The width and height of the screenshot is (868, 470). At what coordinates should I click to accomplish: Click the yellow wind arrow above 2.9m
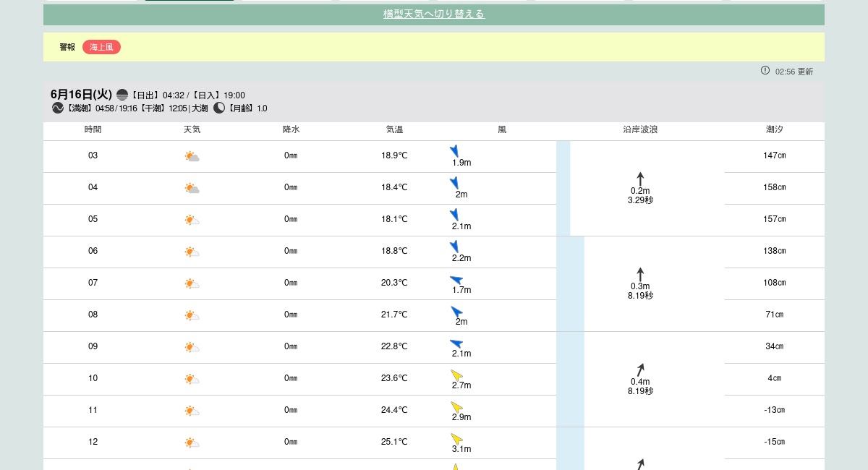[457, 407]
